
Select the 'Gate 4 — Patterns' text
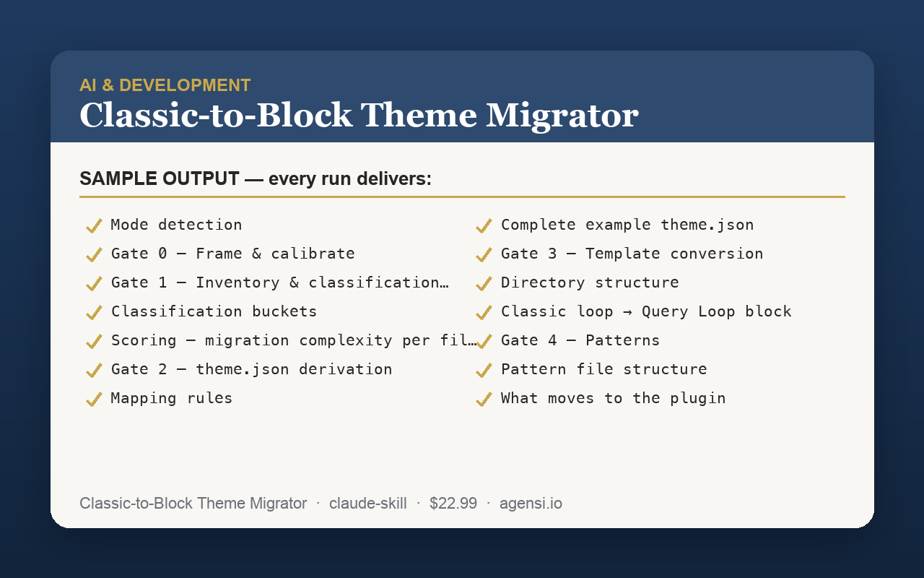tap(580, 340)
